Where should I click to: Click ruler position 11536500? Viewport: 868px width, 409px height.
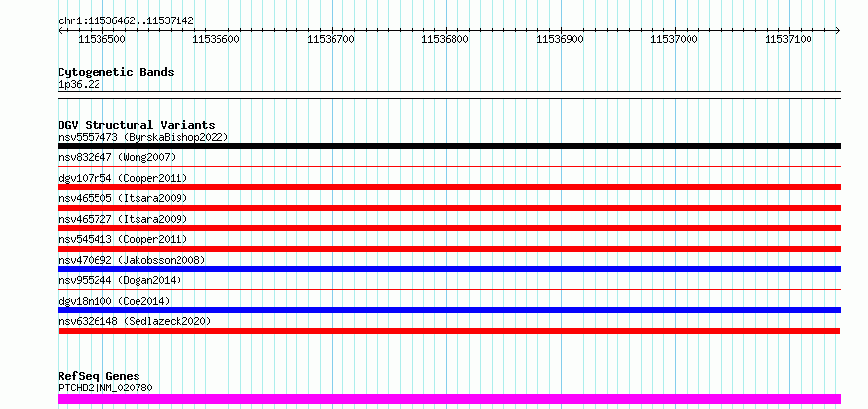point(101,39)
